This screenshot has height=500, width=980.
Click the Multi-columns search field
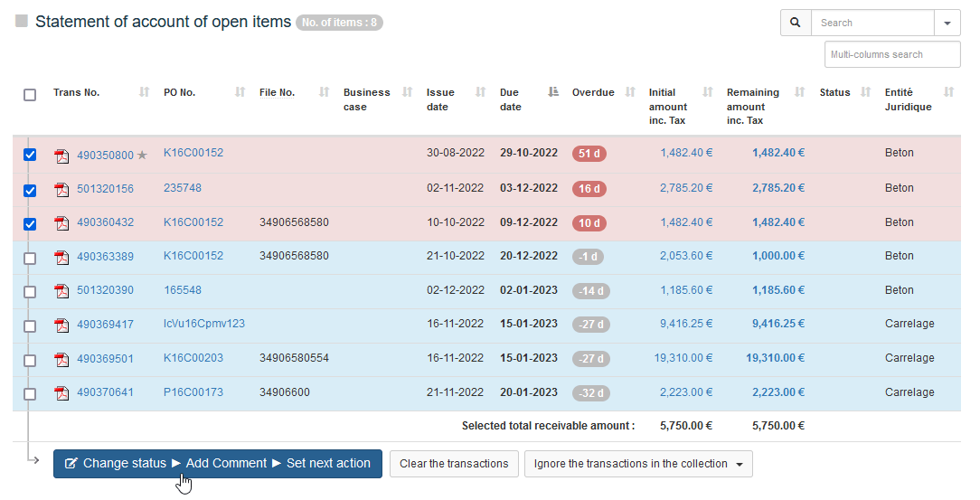point(891,54)
